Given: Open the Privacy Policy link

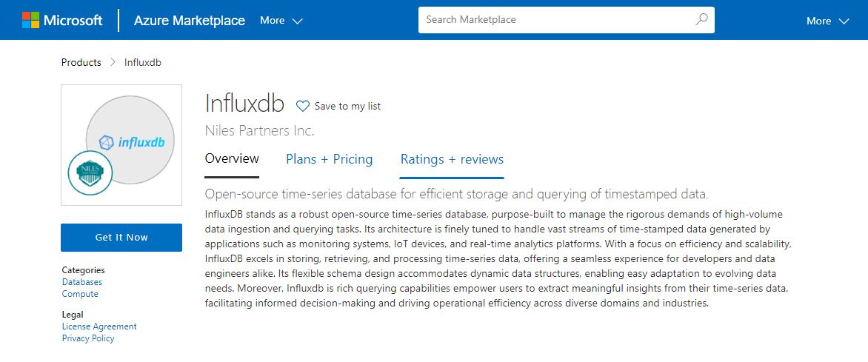Looking at the screenshot, I should (88, 338).
